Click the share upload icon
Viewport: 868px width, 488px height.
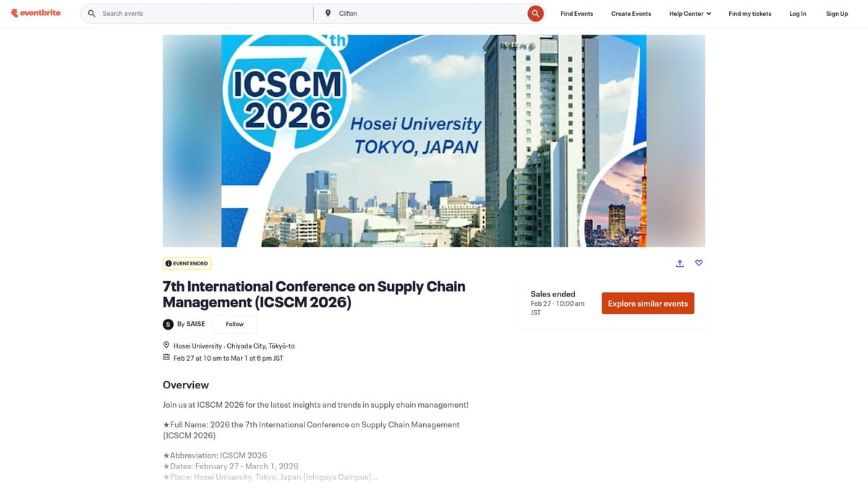(679, 263)
